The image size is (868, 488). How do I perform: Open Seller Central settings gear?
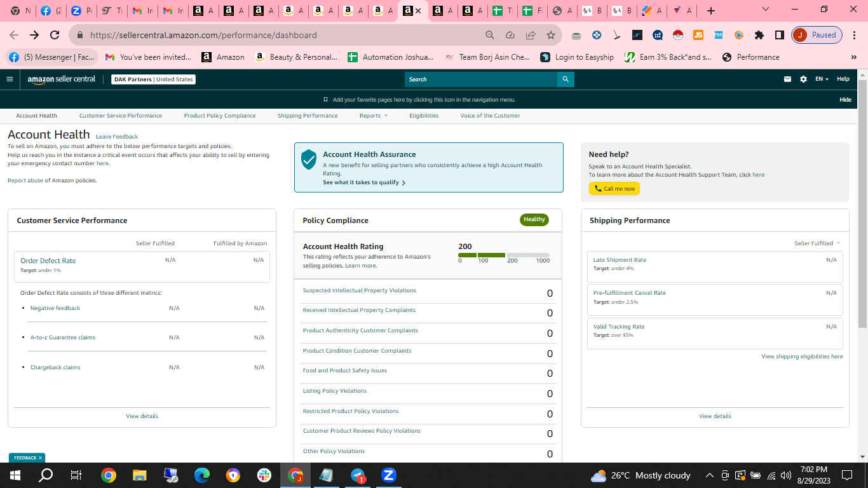click(x=803, y=79)
